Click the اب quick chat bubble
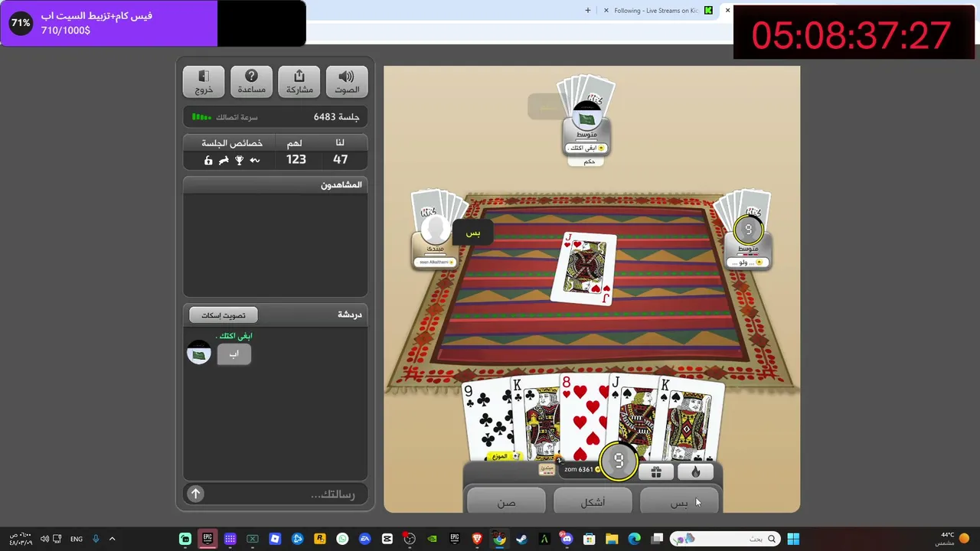Viewport: 980px width, 551px height. [234, 354]
